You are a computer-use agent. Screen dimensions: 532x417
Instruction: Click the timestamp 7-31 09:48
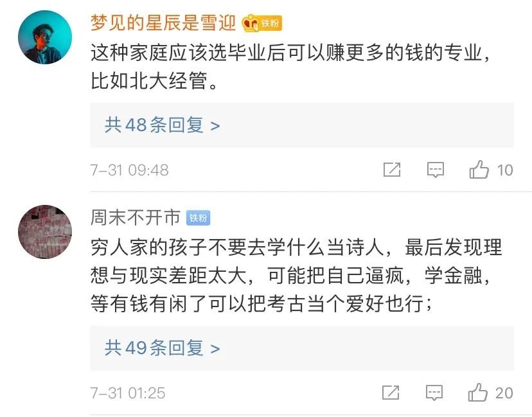click(129, 170)
